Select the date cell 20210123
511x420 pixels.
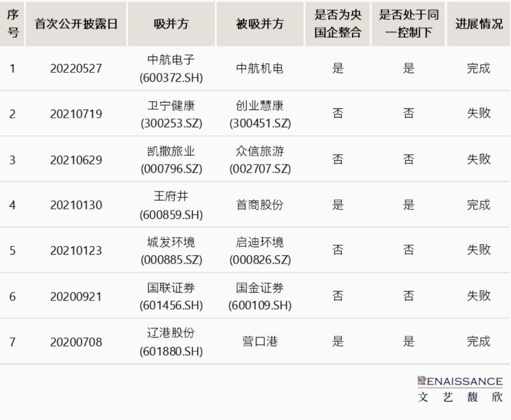coord(76,250)
